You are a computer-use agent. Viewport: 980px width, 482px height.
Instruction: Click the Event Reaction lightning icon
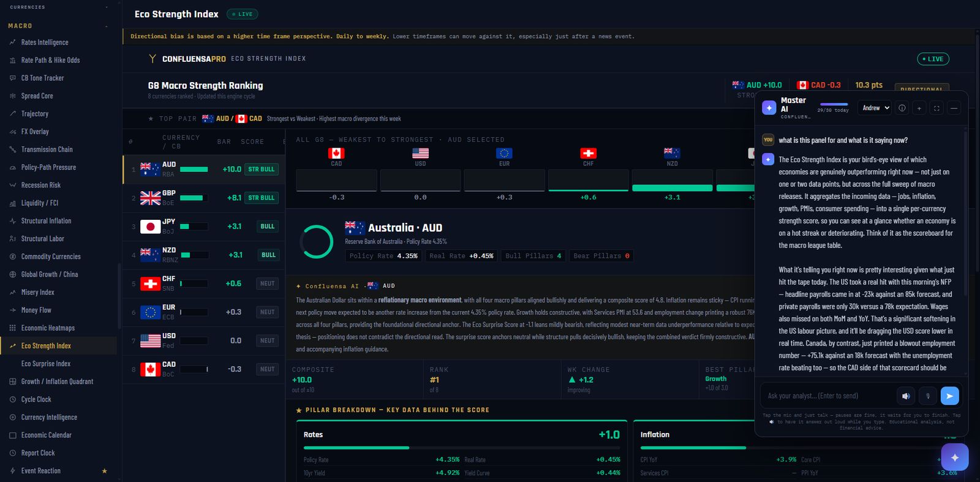pyautogui.click(x=13, y=470)
